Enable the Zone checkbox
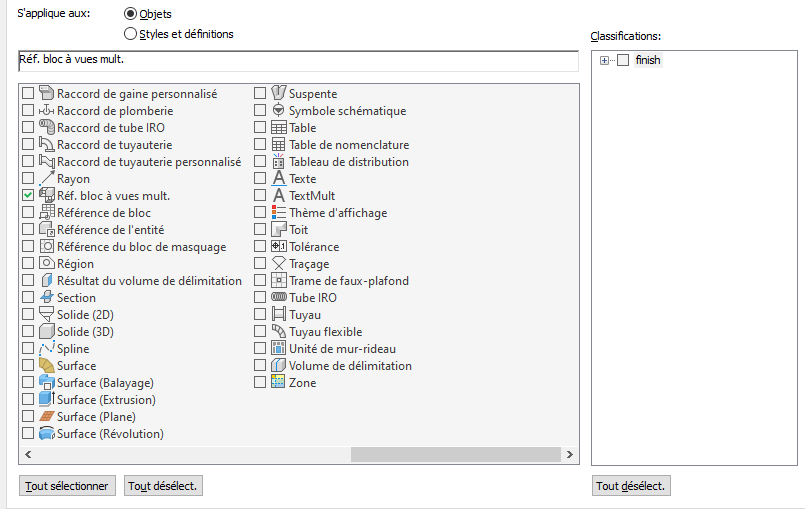The width and height of the screenshot is (805, 509). tap(260, 383)
